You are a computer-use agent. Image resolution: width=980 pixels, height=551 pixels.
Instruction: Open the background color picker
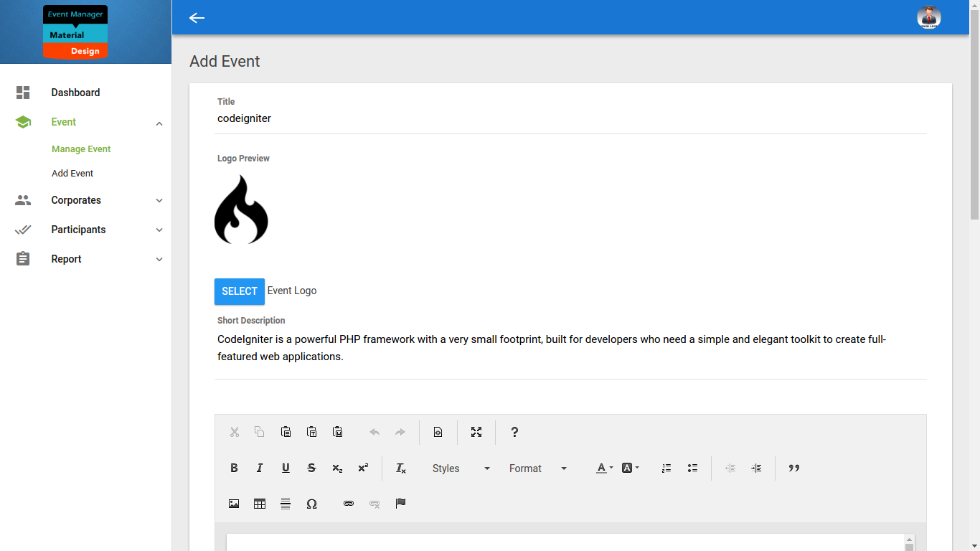click(631, 468)
